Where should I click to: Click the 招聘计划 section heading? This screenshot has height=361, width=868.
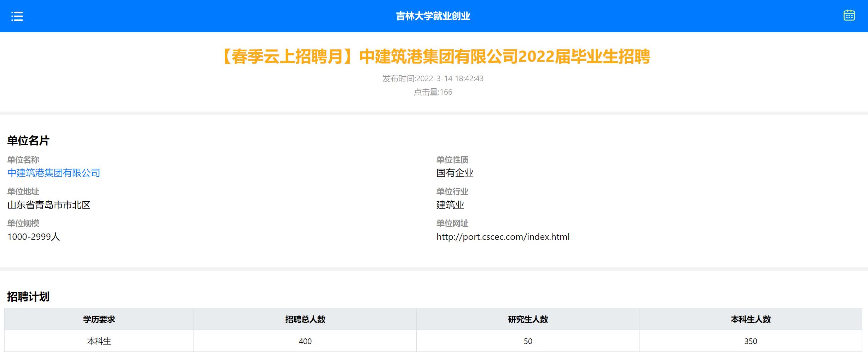tap(28, 297)
